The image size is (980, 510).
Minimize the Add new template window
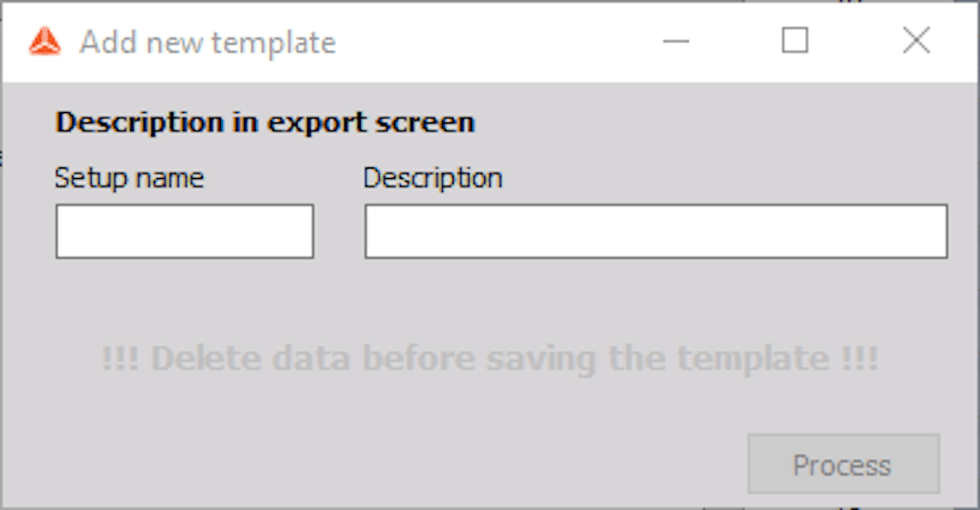[676, 41]
